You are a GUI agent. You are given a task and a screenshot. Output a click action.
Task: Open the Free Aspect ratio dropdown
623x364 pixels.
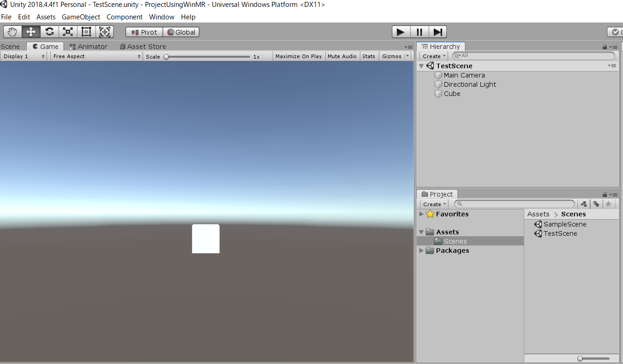(96, 56)
